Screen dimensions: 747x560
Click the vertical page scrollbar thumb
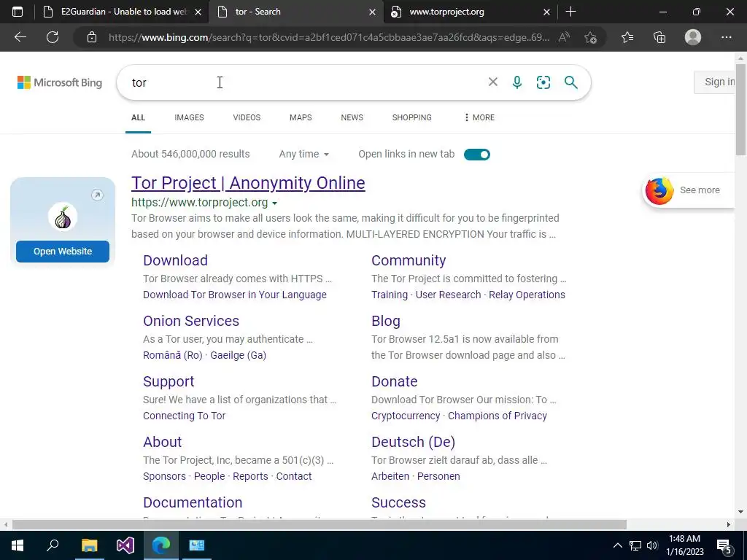pyautogui.click(x=740, y=109)
